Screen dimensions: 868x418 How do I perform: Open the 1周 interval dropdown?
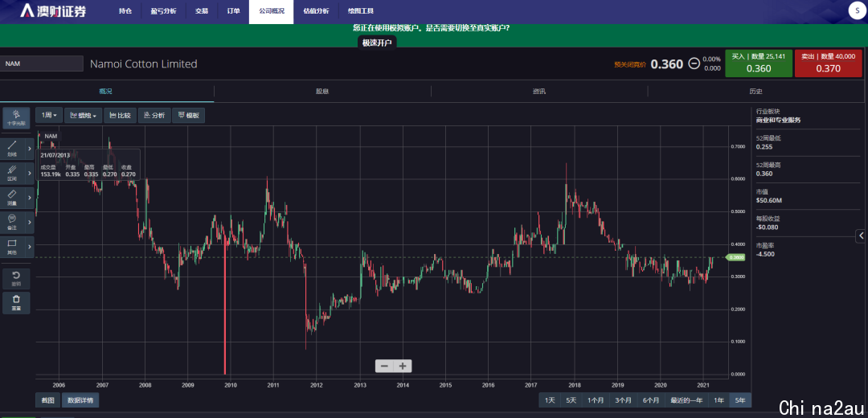click(49, 115)
